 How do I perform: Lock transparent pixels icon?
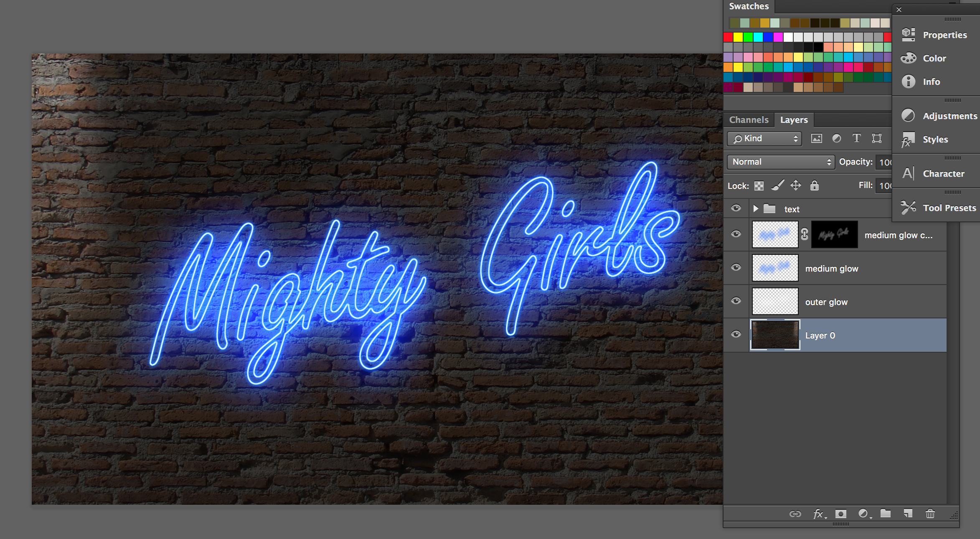(x=759, y=186)
